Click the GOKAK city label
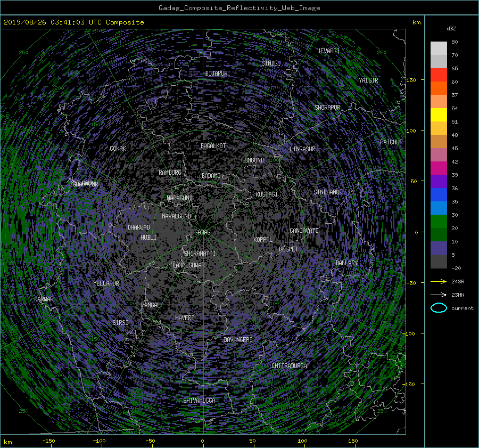Image resolution: width=479 pixels, height=448 pixels. tap(118, 149)
